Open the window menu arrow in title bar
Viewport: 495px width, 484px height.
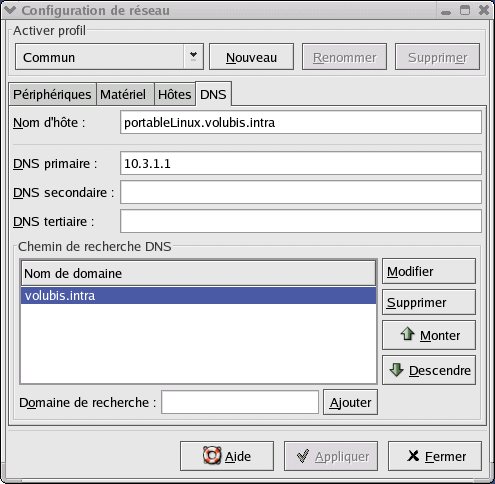[10, 10]
